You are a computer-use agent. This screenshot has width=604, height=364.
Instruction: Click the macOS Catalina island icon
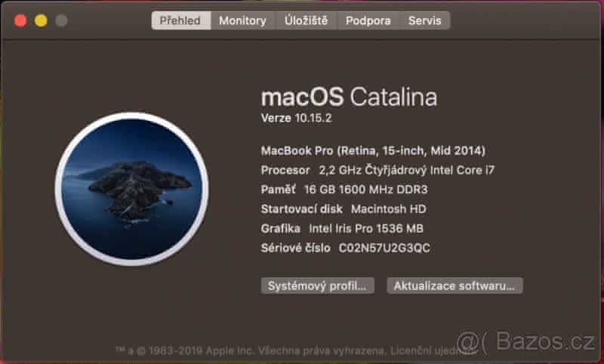pos(131,190)
